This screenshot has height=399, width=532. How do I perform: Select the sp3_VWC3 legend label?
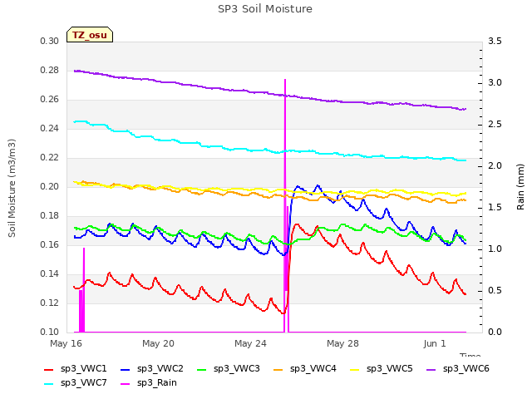pyautogui.click(x=236, y=369)
